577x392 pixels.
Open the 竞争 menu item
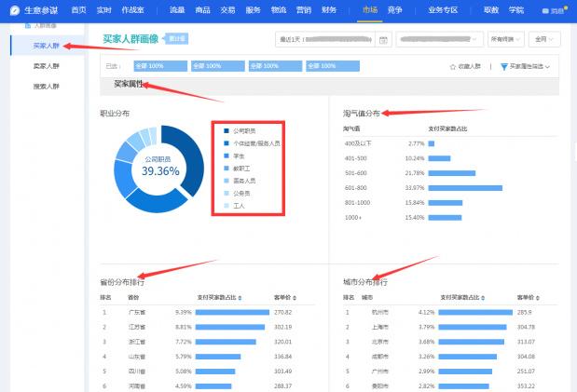pos(395,10)
